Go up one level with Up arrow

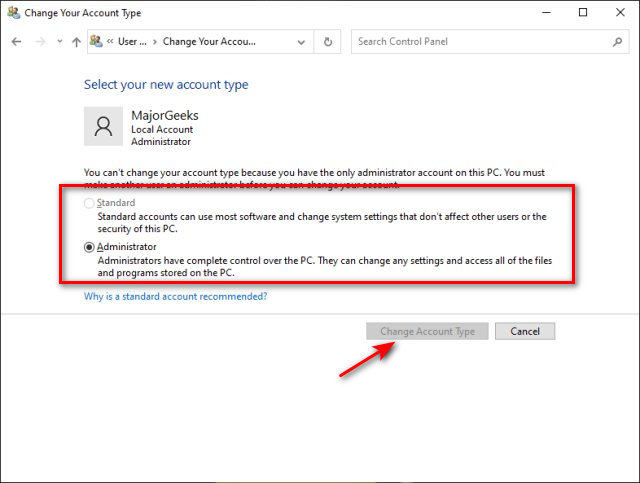pyautogui.click(x=76, y=42)
